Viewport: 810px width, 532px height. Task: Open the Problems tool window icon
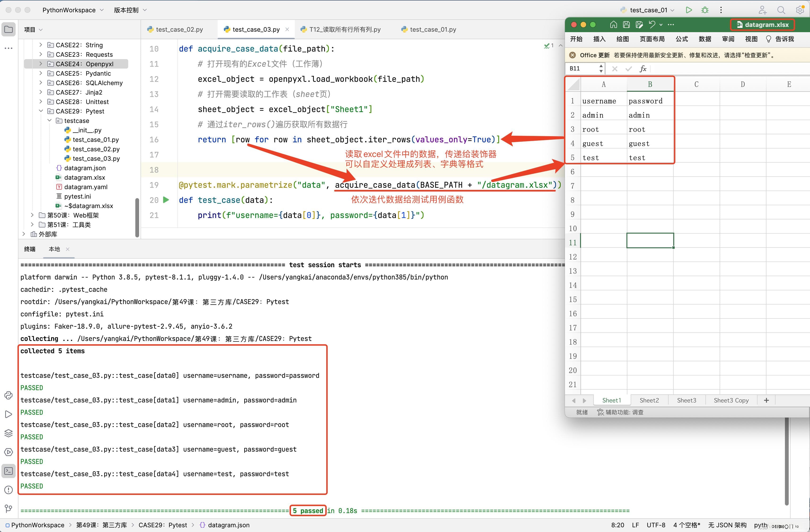click(9, 490)
